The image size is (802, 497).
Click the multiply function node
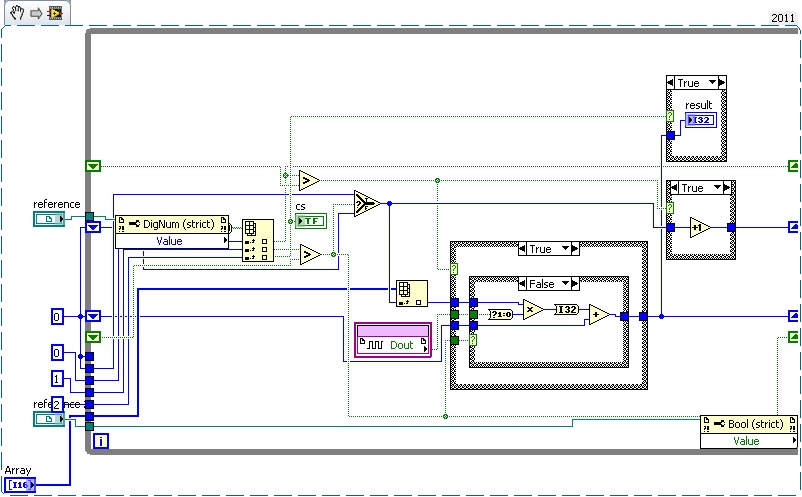point(533,310)
